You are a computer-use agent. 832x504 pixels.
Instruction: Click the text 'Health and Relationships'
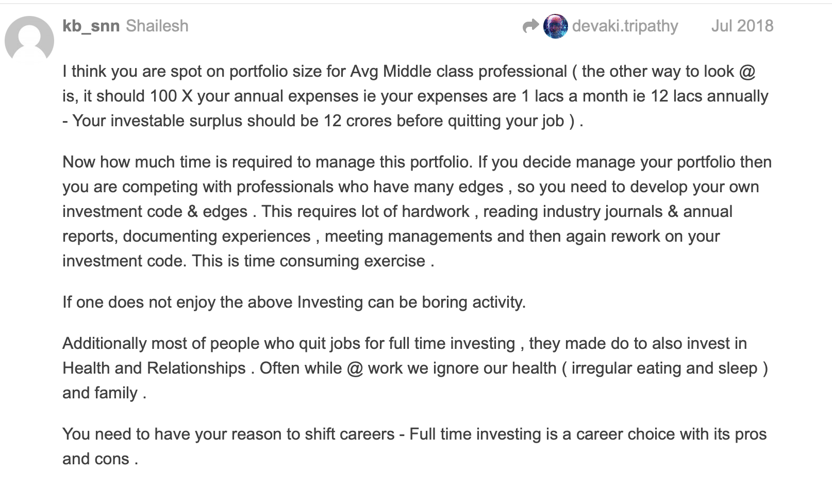tap(154, 368)
